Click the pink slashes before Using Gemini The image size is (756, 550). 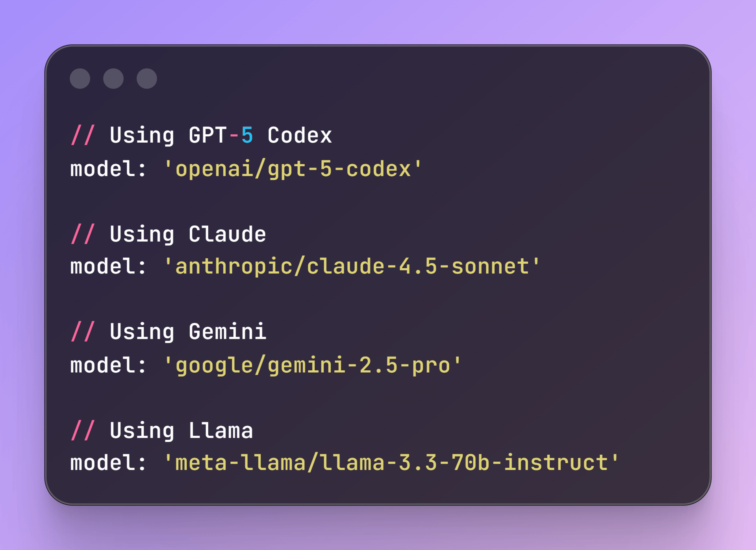tap(83, 332)
